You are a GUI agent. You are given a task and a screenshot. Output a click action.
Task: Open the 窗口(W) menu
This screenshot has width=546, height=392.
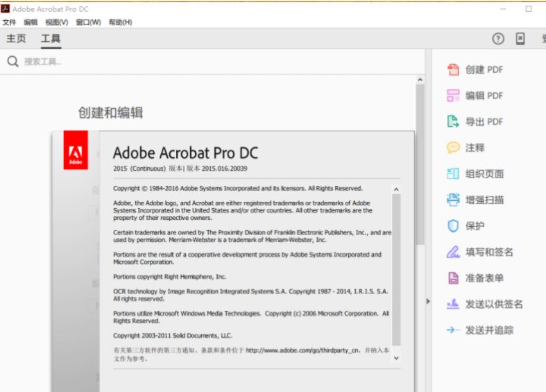[88, 22]
